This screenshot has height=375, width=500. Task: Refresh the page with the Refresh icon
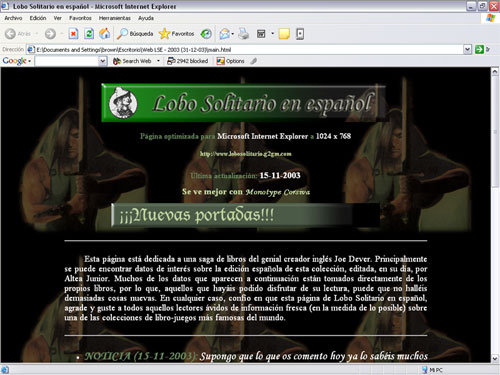click(x=89, y=34)
